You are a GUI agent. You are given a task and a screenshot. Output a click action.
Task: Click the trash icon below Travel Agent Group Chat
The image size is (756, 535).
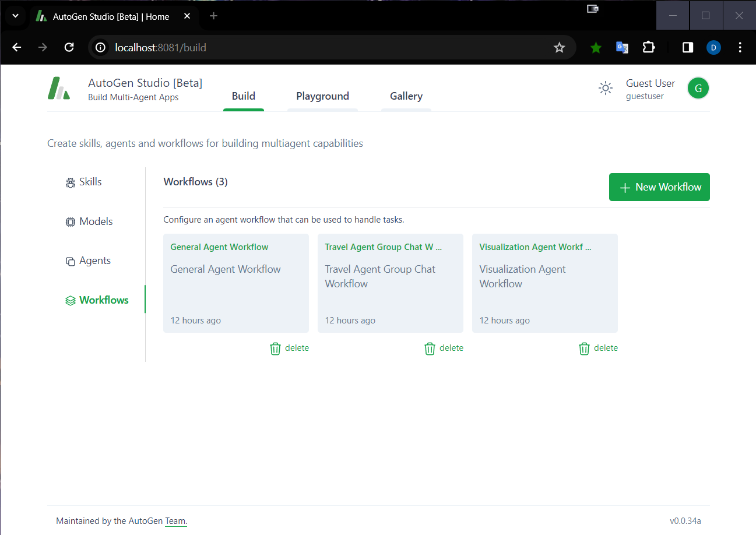click(430, 348)
